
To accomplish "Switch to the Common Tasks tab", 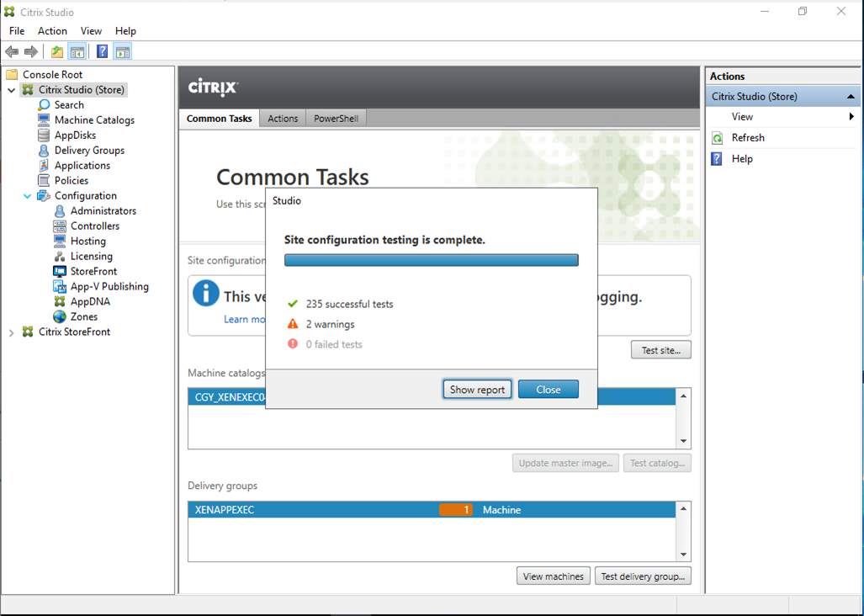I will click(x=220, y=119).
